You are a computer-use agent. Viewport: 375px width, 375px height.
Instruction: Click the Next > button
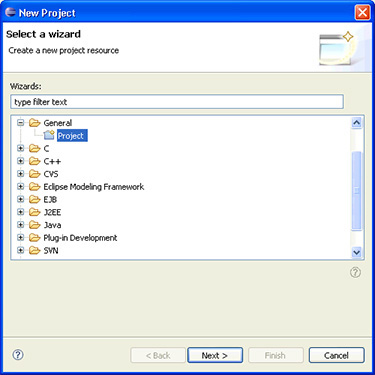pyautogui.click(x=215, y=355)
